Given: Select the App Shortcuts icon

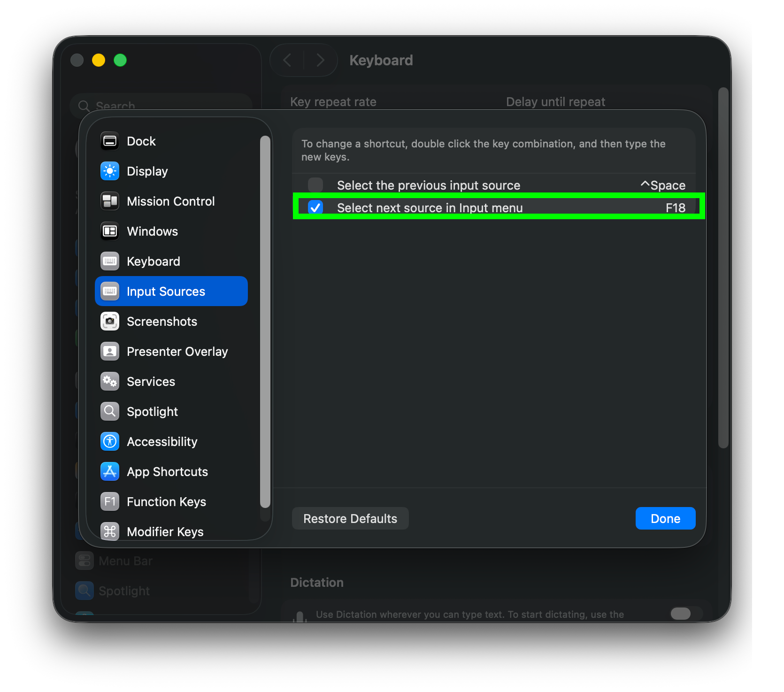Looking at the screenshot, I should point(110,472).
